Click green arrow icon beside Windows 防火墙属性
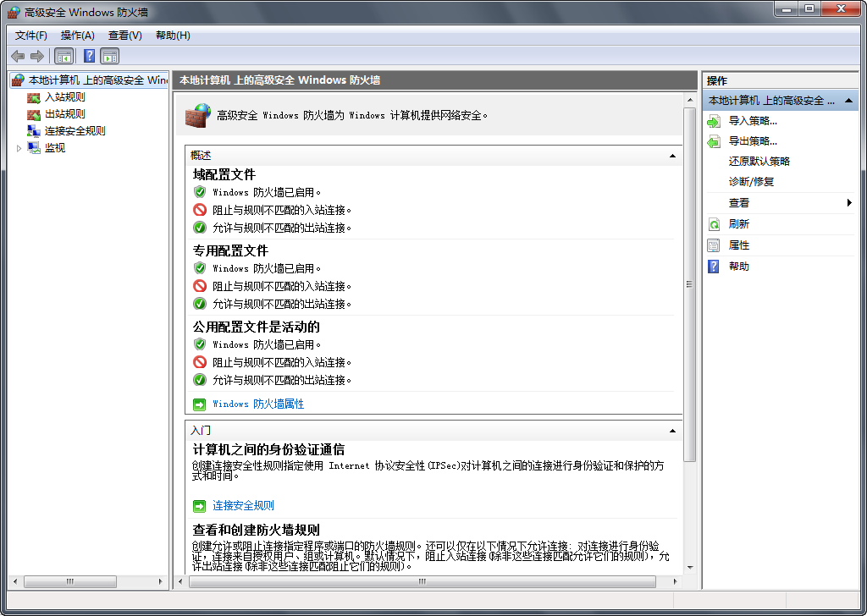 pos(199,404)
